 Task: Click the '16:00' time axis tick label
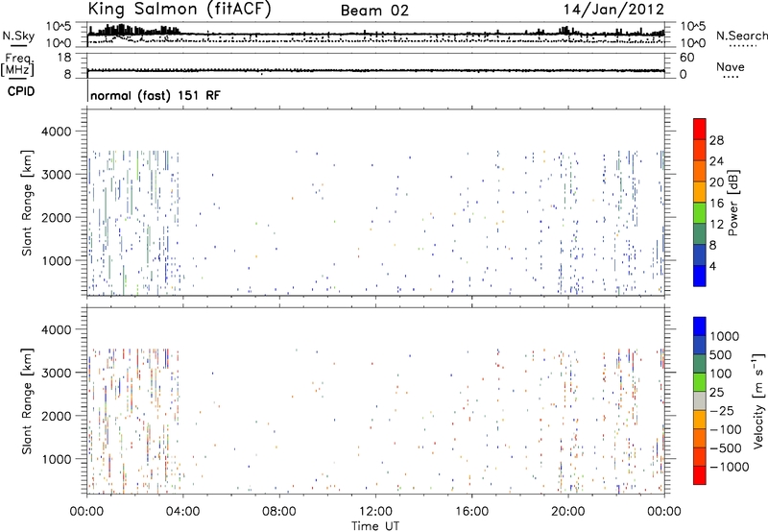(x=471, y=511)
